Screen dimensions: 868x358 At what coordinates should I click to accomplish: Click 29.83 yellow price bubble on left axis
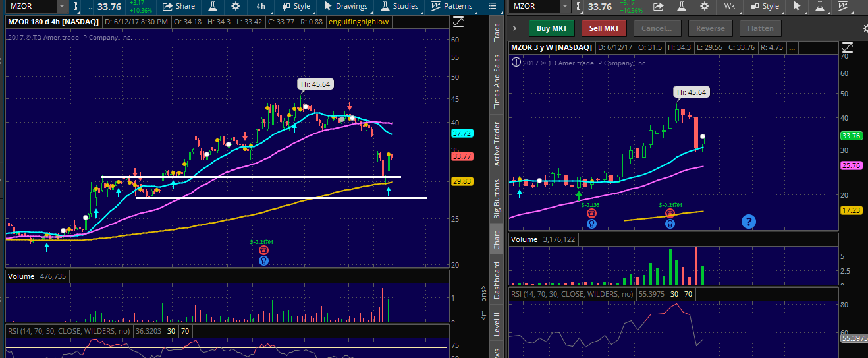(x=461, y=181)
